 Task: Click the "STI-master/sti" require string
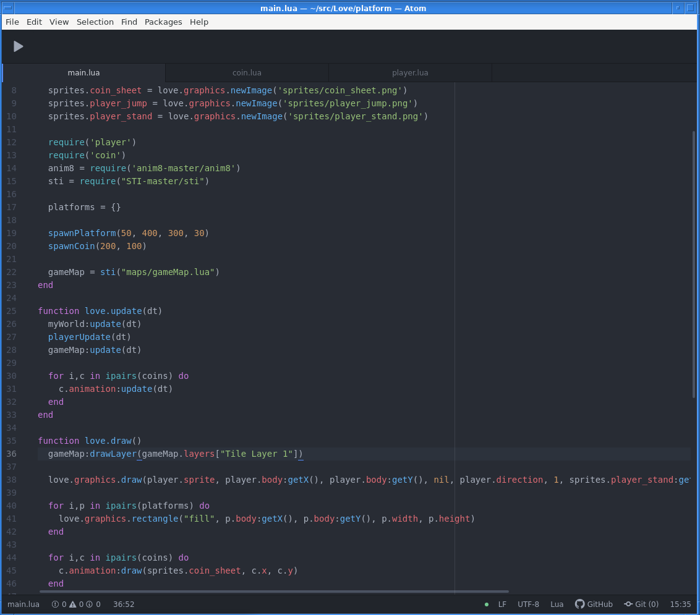163,181
